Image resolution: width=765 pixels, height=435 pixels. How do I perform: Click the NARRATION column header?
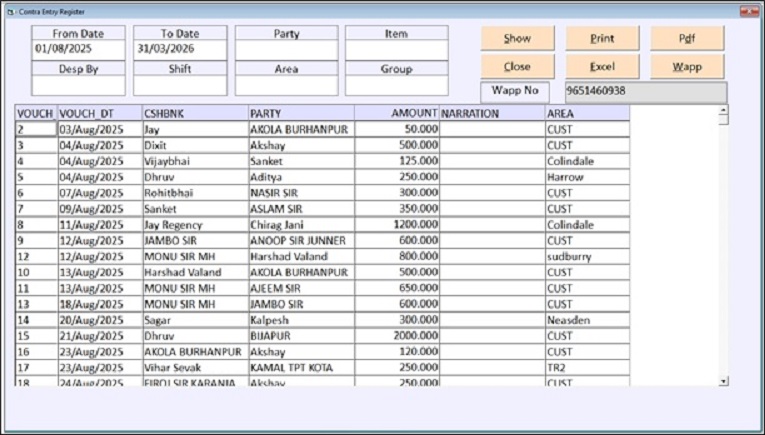click(x=492, y=113)
